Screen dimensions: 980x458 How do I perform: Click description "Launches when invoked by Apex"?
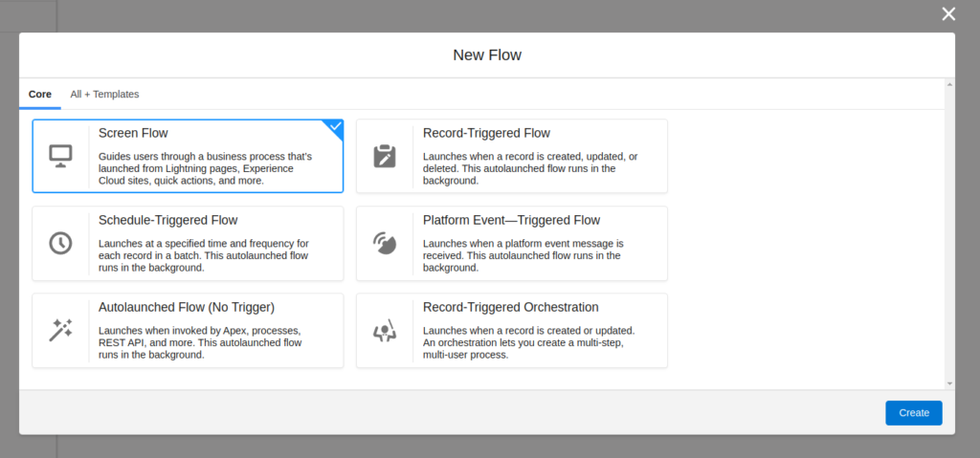pos(200,342)
